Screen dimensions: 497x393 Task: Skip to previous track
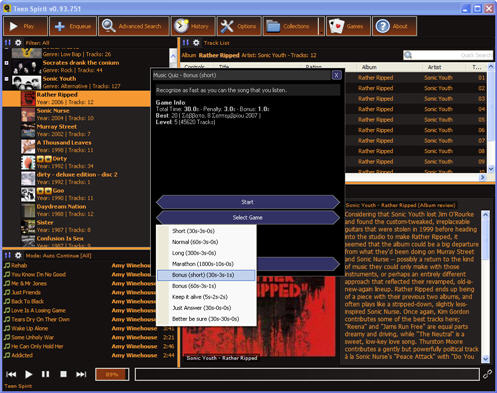[x=11, y=374]
